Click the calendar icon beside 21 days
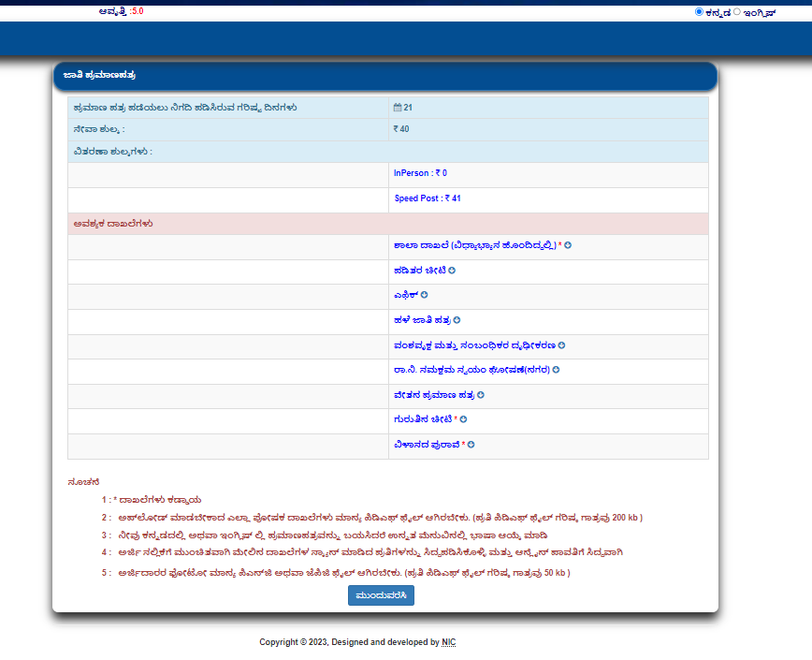Screen dimensions: 812x660 click(398, 108)
